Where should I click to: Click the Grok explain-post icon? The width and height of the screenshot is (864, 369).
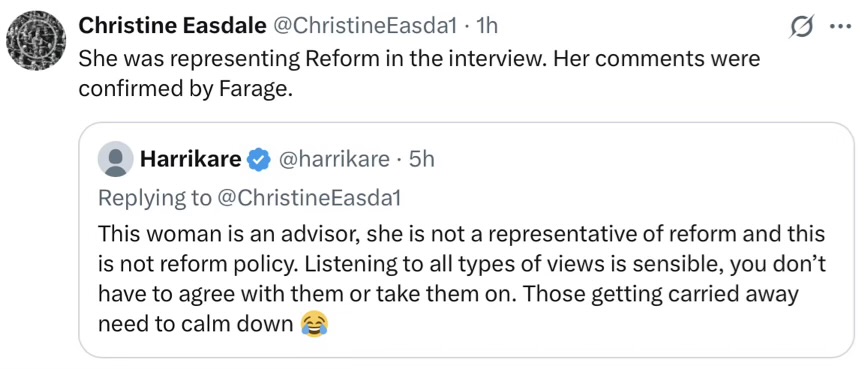pos(801,26)
